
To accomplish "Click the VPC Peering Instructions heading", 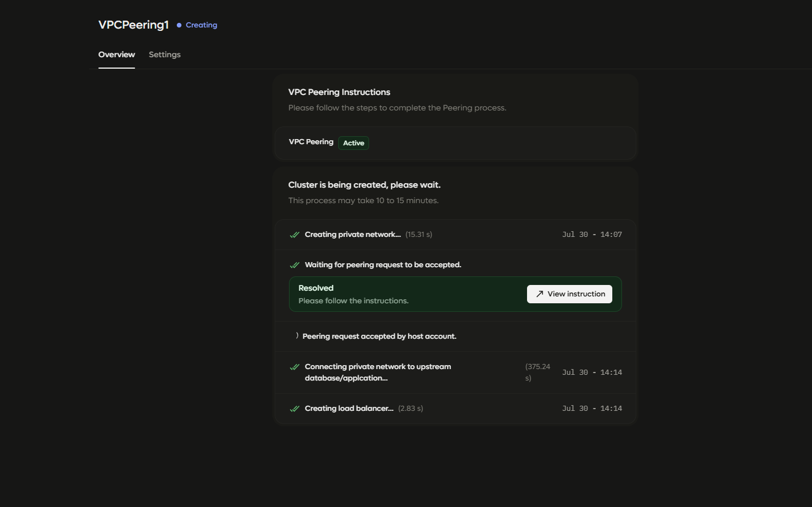I will pyautogui.click(x=339, y=92).
